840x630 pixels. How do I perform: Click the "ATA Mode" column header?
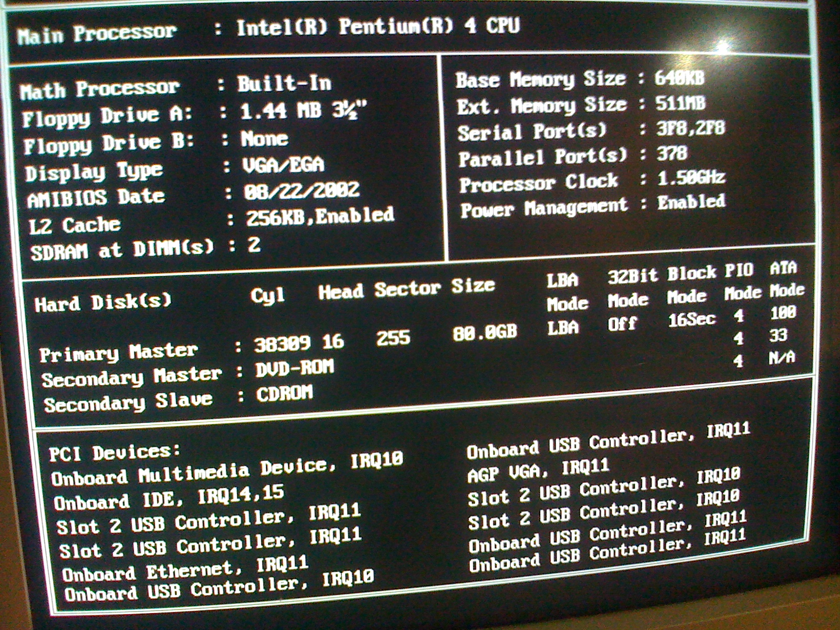786,279
